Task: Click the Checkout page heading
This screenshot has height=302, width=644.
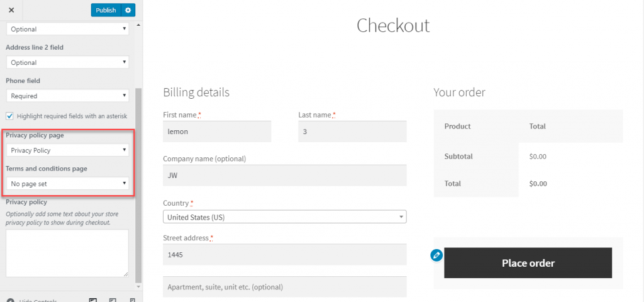Action: coord(392,25)
